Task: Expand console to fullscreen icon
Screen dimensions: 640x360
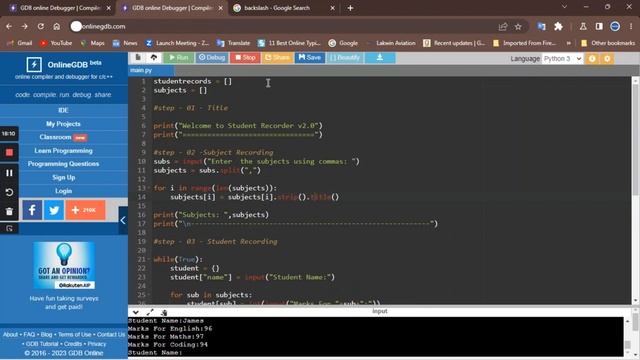Action: [x=150, y=312]
